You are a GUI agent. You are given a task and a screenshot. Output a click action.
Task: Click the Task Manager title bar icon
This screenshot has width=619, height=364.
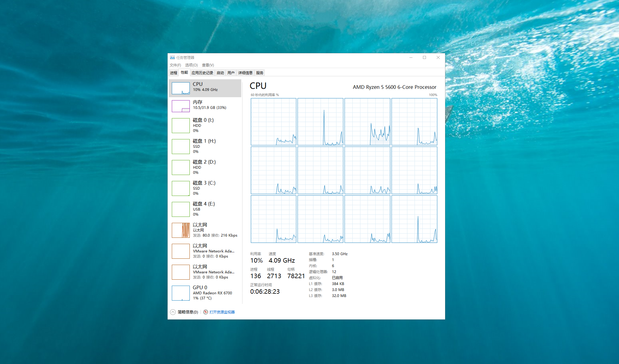pos(172,57)
